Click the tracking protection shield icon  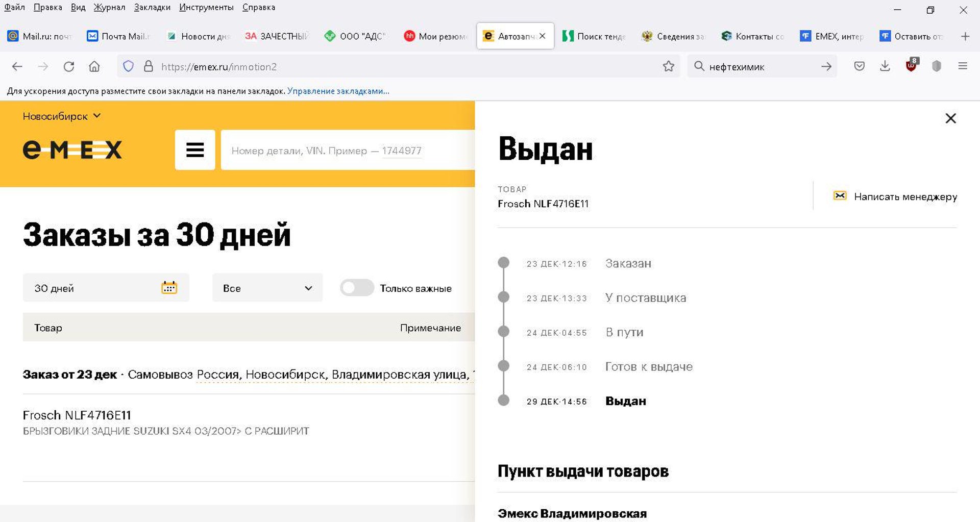(128, 66)
